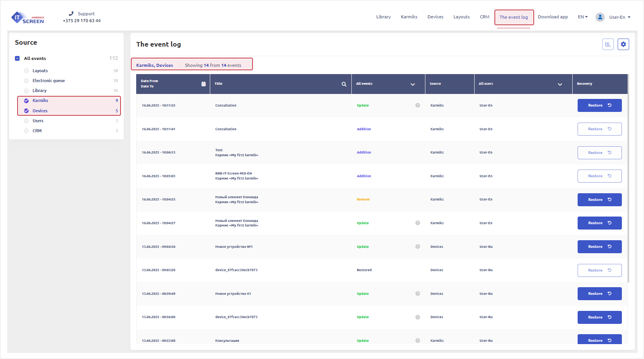Uncheck the Devices source filter
Image resolution: width=644 pixels, height=359 pixels.
(26, 111)
